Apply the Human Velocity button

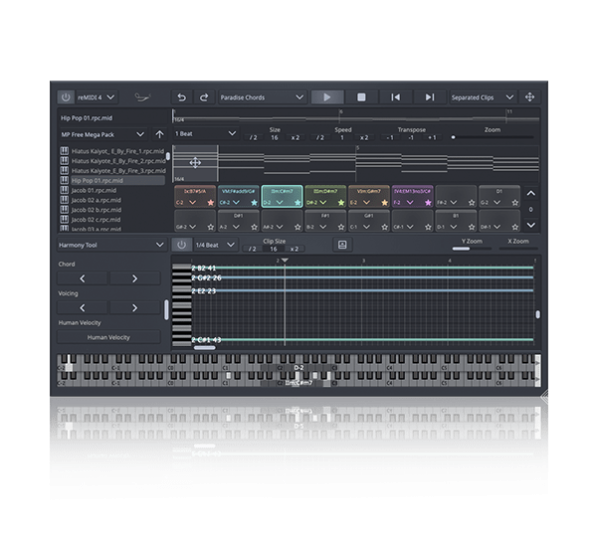coord(109,337)
